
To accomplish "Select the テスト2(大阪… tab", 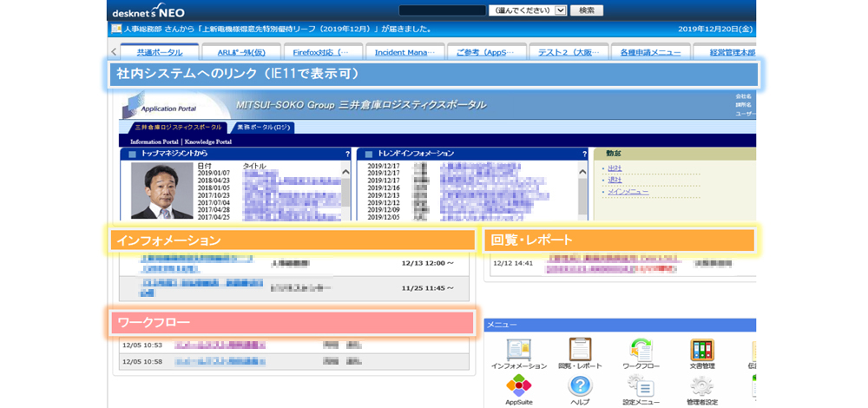I will pyautogui.click(x=569, y=53).
